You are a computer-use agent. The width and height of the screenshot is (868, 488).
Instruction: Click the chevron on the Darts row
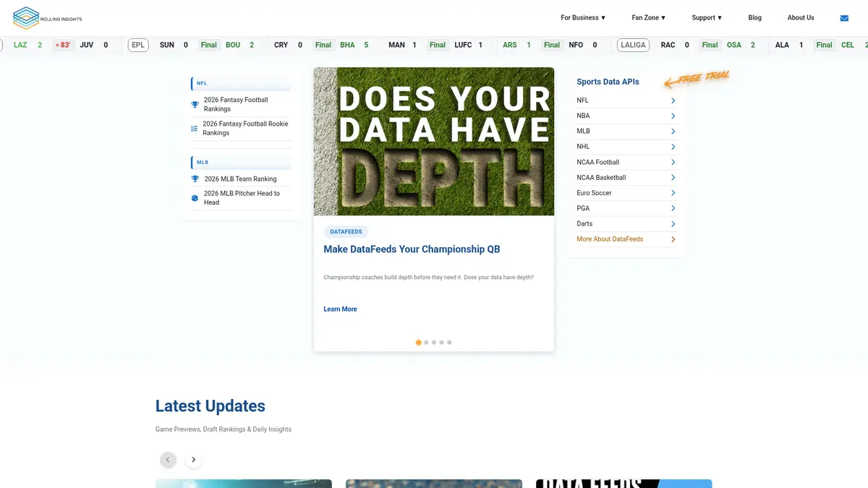(673, 224)
